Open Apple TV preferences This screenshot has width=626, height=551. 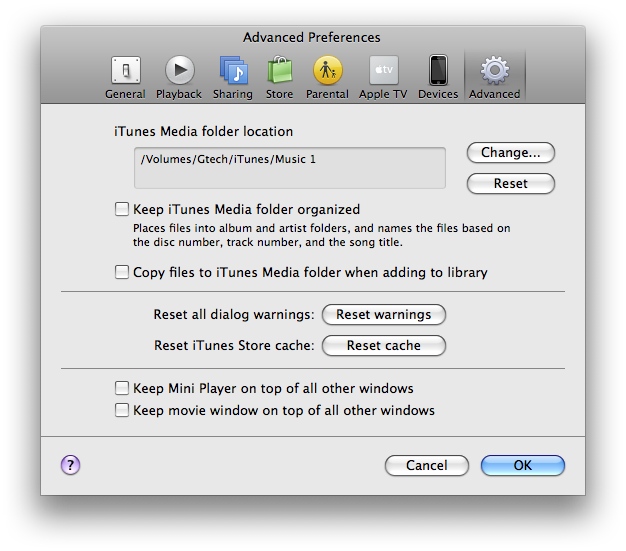[383, 78]
